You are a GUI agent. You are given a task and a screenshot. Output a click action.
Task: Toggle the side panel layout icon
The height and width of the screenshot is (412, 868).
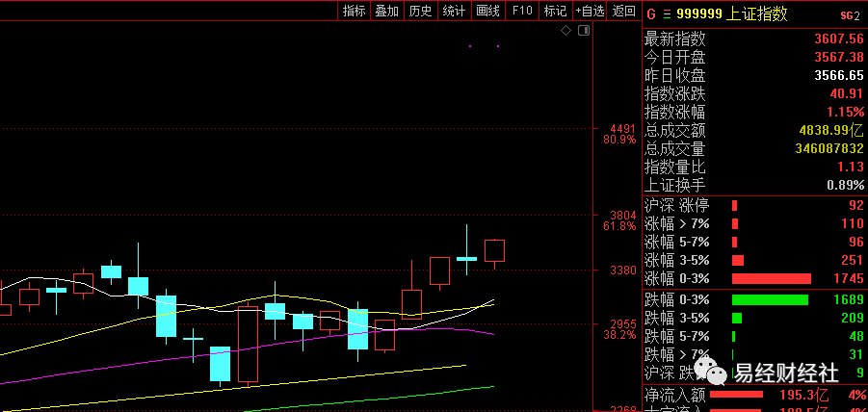[584, 31]
